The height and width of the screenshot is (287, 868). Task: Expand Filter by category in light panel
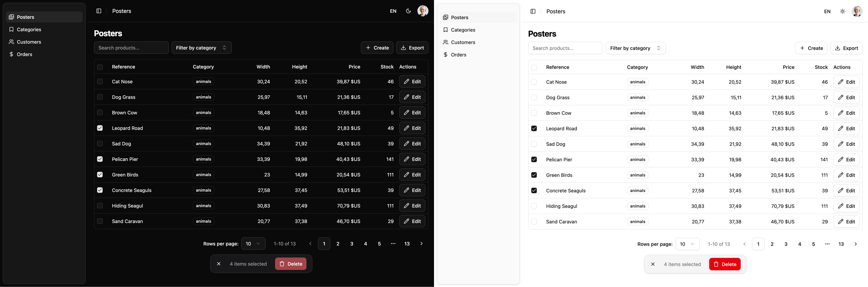635,48
